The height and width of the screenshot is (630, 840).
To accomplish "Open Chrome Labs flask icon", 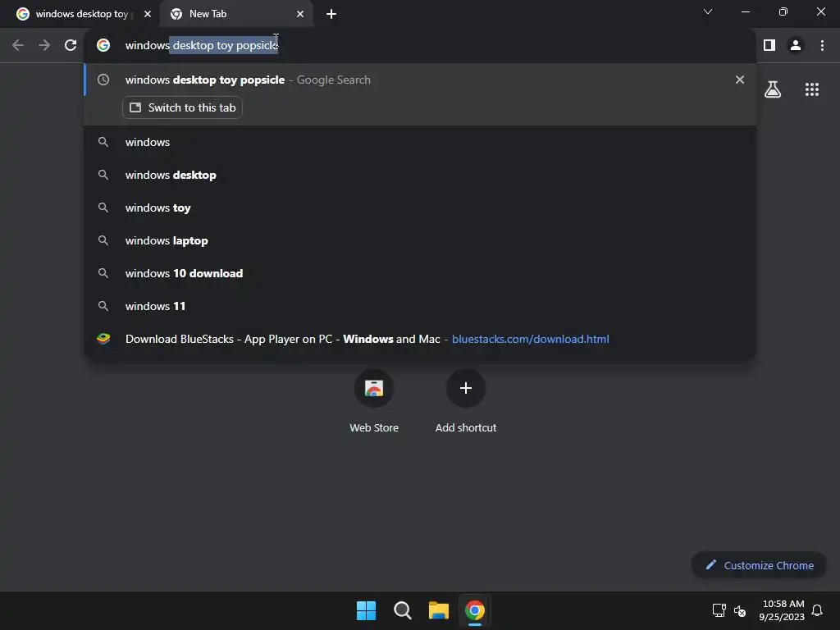I will pyautogui.click(x=773, y=89).
